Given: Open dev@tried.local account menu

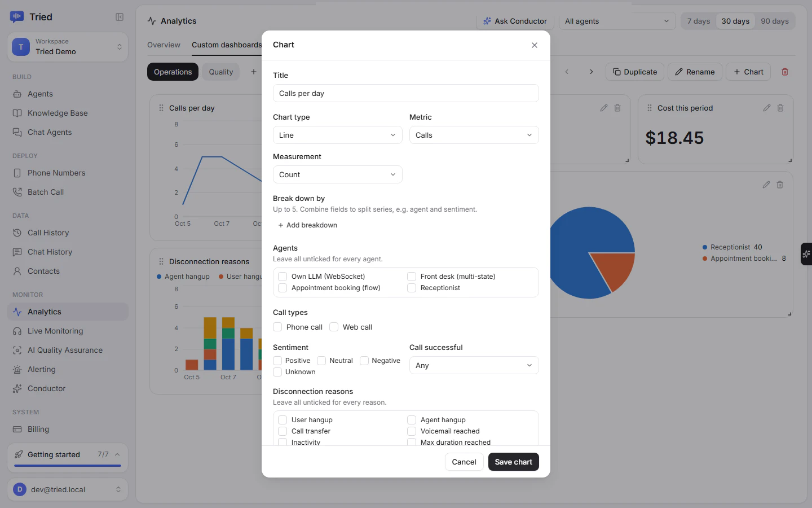Looking at the screenshot, I should (68, 489).
